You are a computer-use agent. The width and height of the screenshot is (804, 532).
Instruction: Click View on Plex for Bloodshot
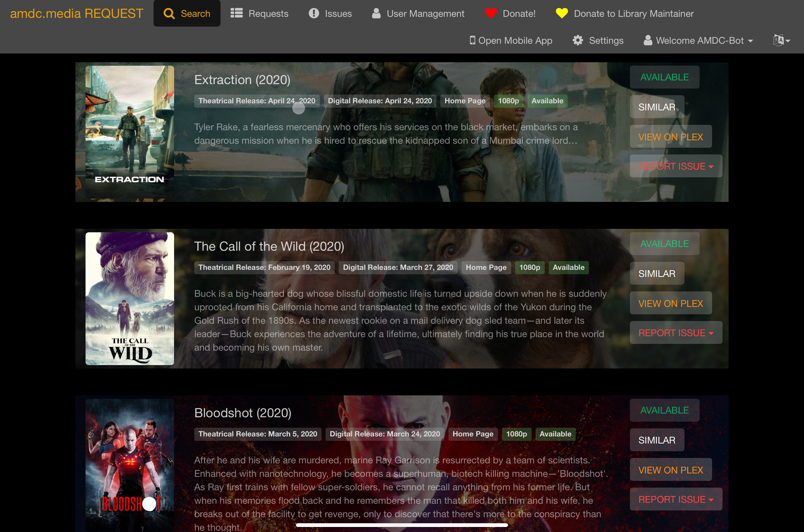(671, 470)
